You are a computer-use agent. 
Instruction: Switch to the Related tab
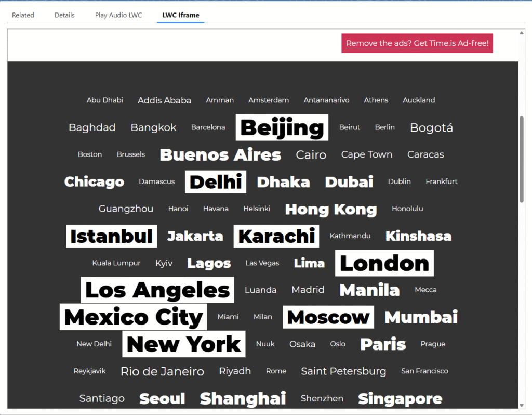coord(22,15)
